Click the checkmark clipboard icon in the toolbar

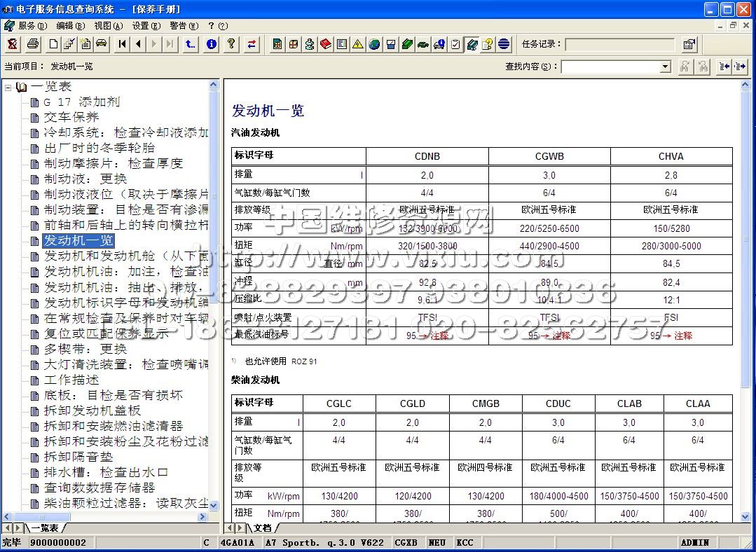pos(455,44)
